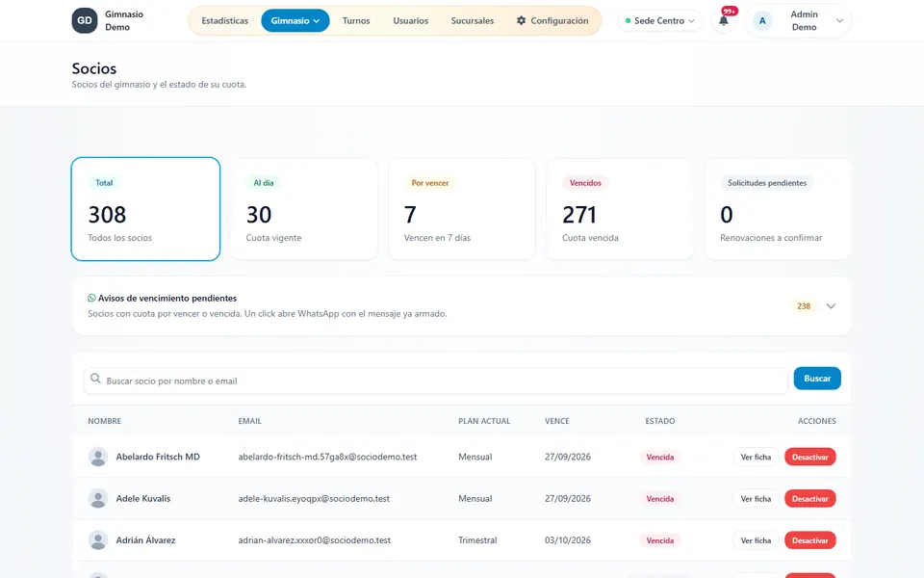Go to the Estadísticas tab

coord(225,20)
